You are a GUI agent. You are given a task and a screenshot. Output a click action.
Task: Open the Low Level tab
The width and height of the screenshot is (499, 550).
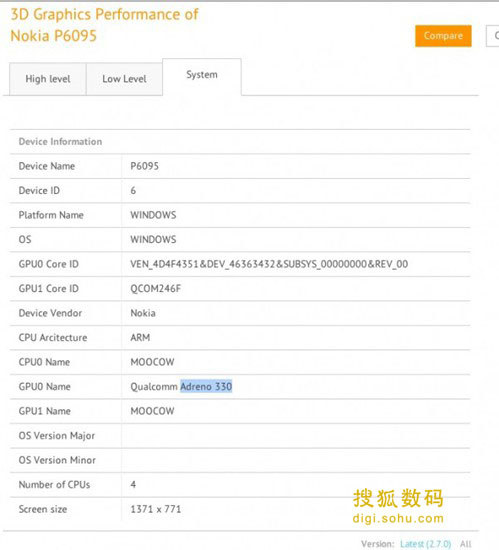[x=124, y=79]
